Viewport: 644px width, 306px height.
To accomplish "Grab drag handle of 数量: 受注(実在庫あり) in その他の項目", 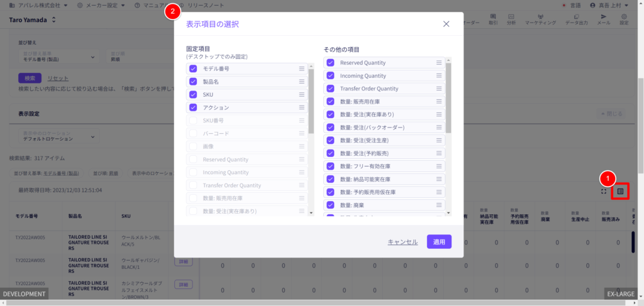I will point(439,114).
